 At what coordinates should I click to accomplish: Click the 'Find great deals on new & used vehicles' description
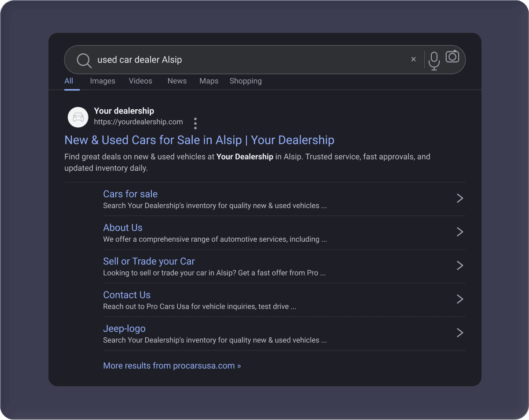pos(247,162)
